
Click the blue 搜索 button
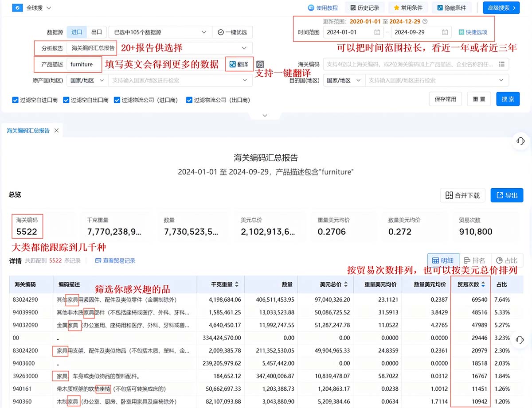point(508,99)
